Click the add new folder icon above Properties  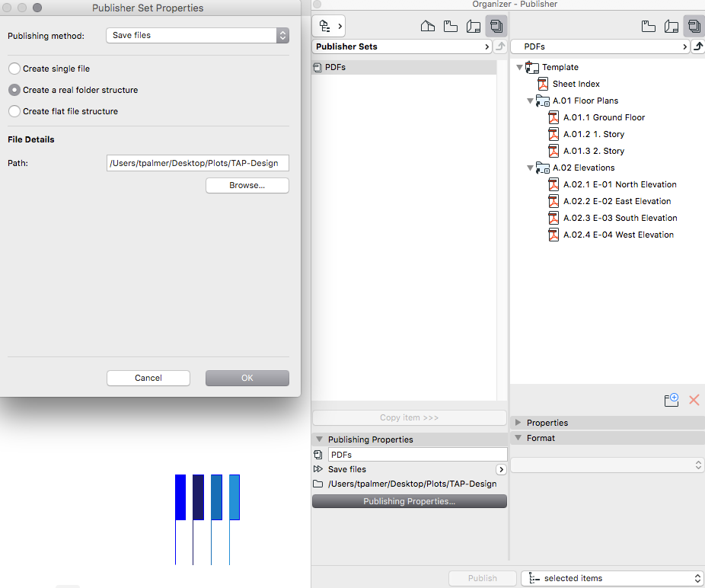[x=671, y=399]
